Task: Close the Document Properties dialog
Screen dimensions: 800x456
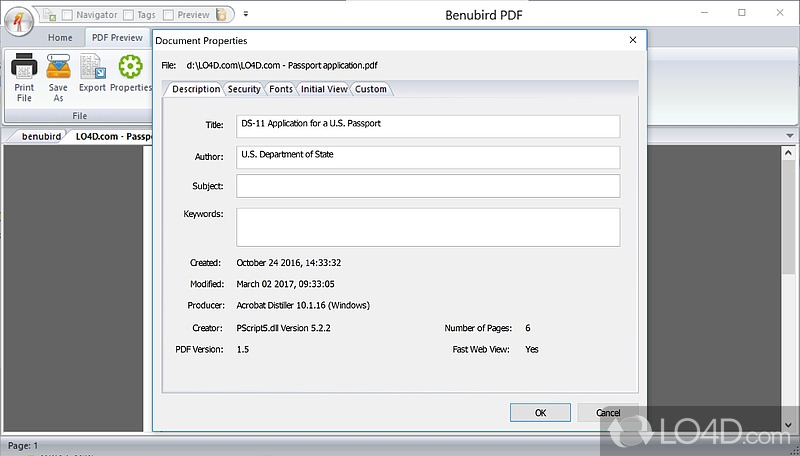Action: (x=633, y=40)
